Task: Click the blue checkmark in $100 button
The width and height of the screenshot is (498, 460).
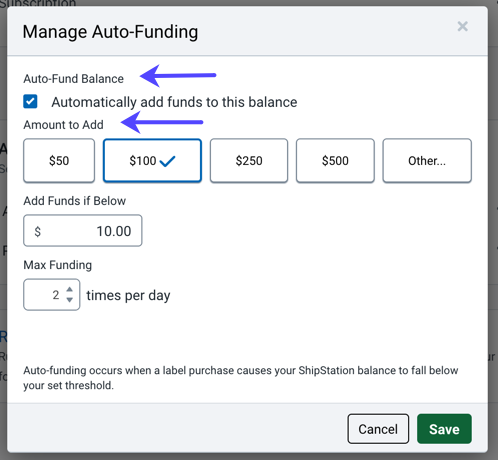Action: (167, 161)
